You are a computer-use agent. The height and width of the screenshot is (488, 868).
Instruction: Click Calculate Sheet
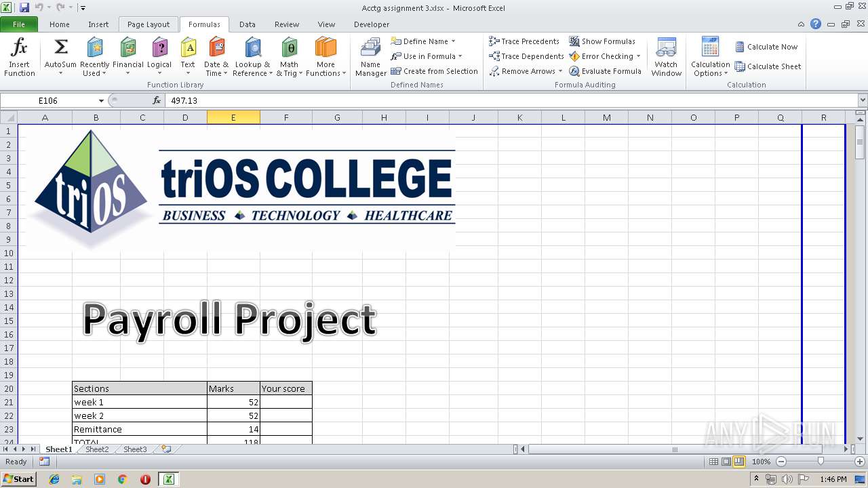click(x=768, y=66)
